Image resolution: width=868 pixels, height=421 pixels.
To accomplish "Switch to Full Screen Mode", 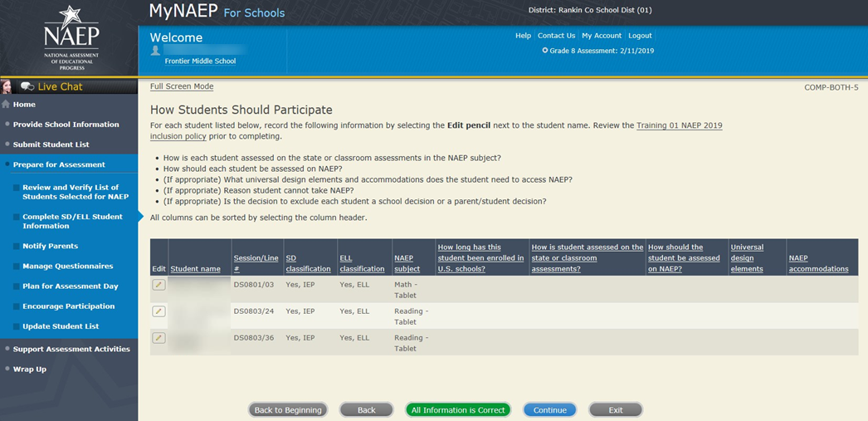I will [182, 86].
